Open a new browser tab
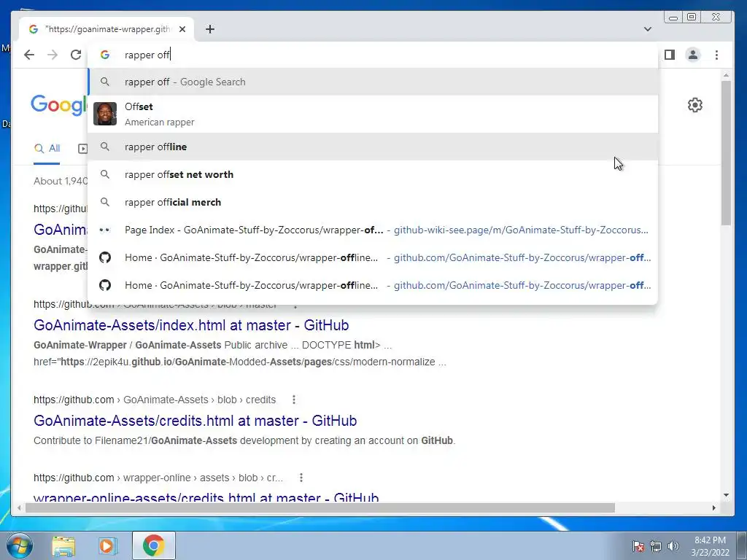Viewport: 747px width, 560px height. coord(210,29)
